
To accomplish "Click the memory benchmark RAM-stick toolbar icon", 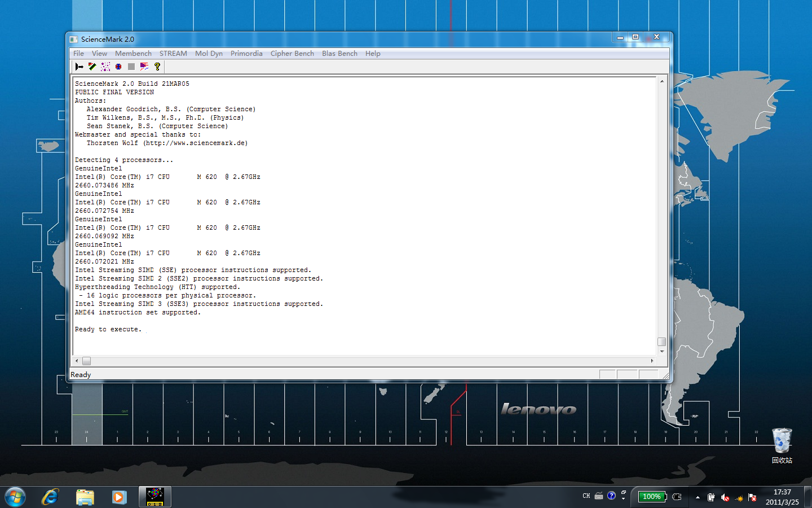I will click(92, 67).
